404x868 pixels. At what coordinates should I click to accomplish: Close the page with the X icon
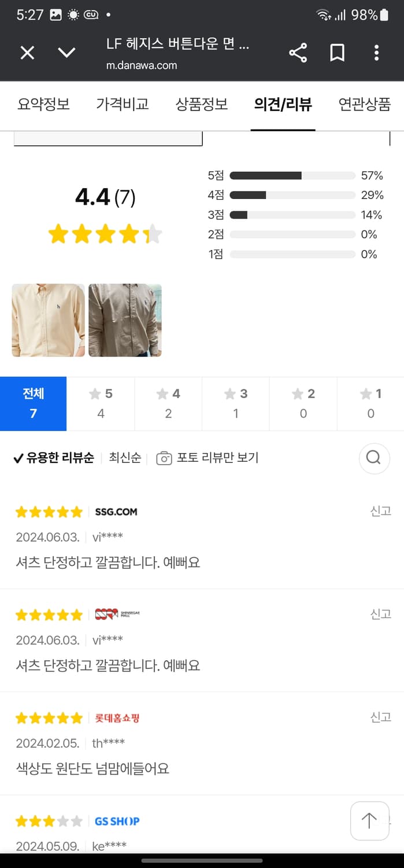pos(27,52)
